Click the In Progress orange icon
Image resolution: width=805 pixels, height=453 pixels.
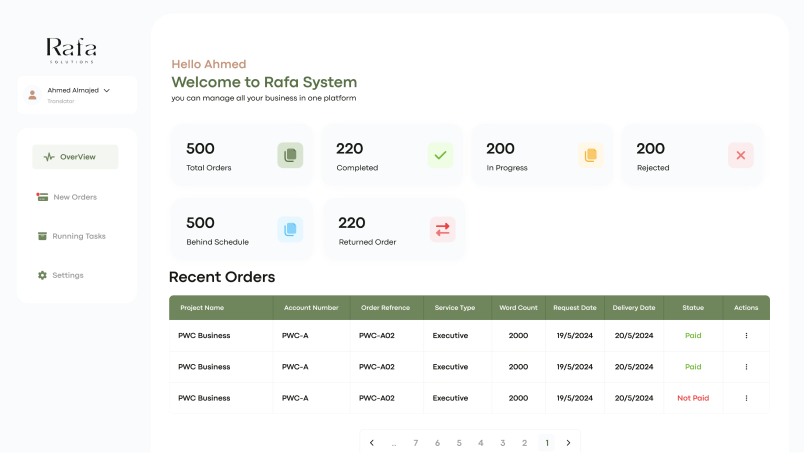[x=590, y=155]
